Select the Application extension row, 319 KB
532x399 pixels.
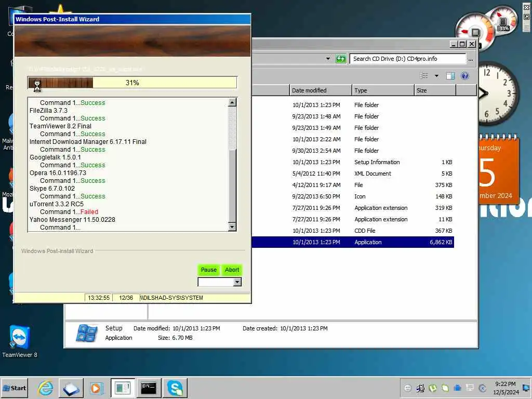pos(353,208)
